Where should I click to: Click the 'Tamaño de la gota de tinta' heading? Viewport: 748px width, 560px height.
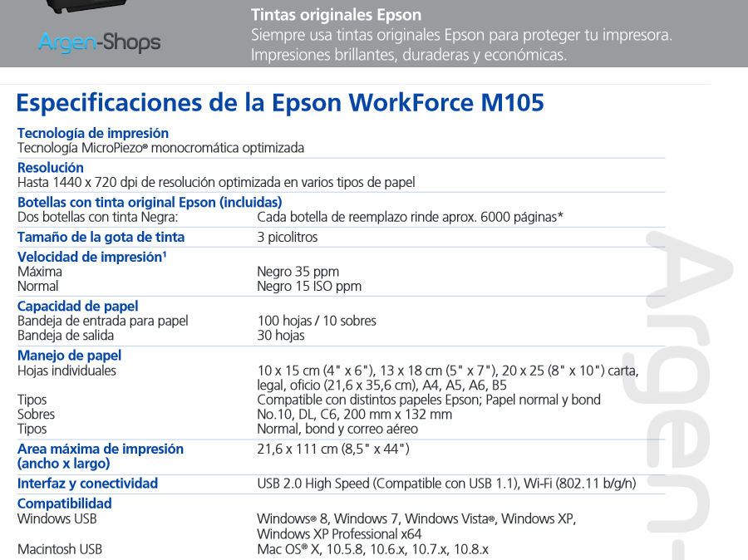pyautogui.click(x=101, y=237)
